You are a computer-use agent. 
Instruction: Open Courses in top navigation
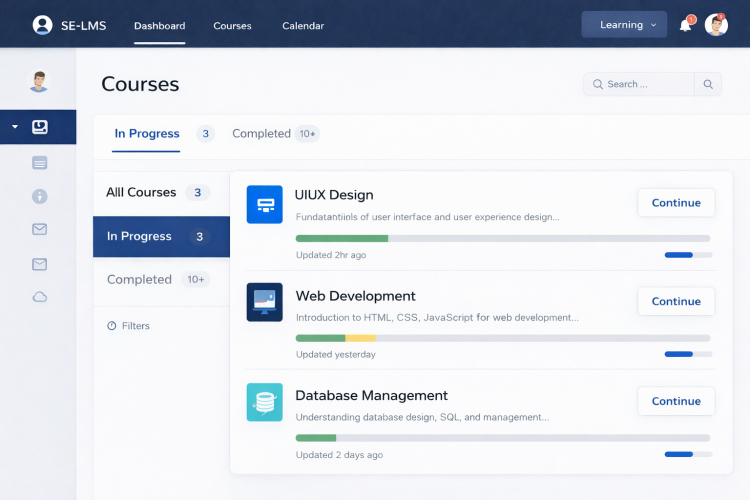click(232, 26)
